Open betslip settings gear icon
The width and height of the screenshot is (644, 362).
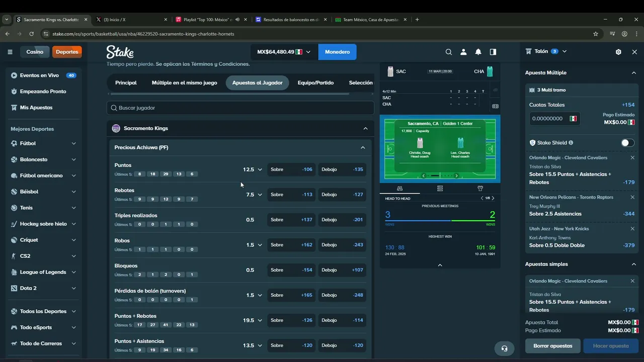coord(618,52)
